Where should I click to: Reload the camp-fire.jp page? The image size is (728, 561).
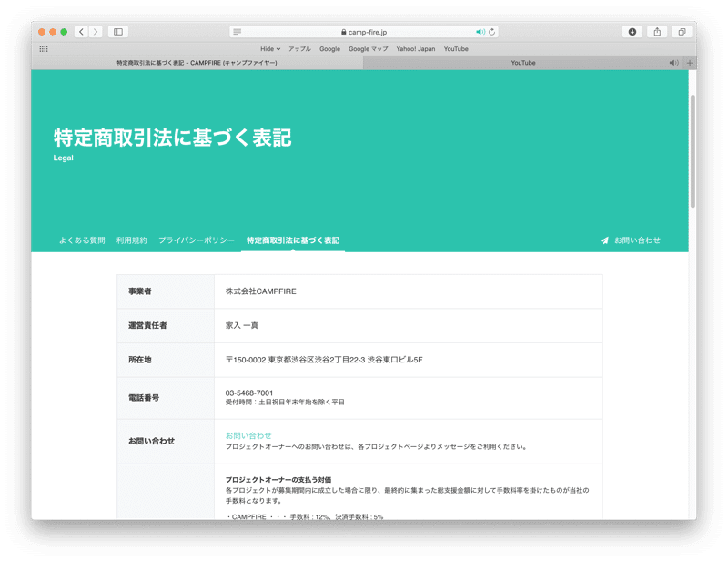491,32
